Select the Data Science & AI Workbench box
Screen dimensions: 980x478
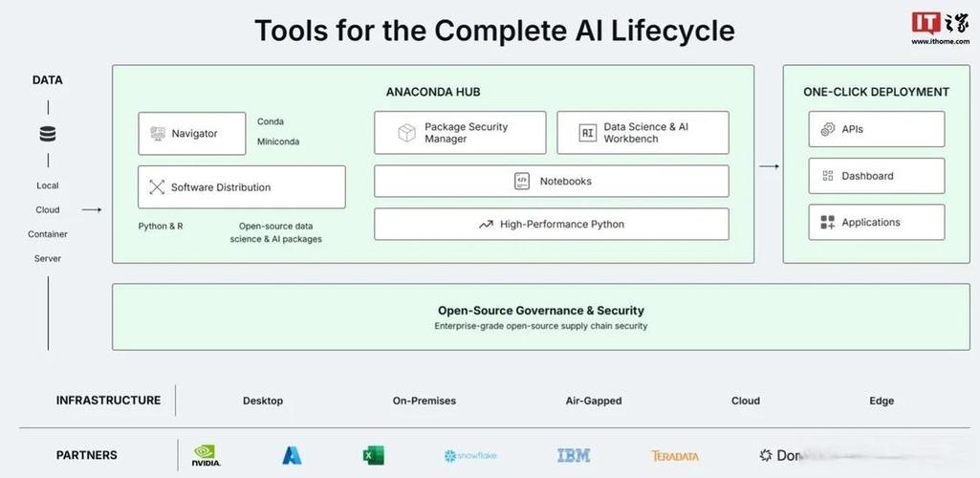[x=642, y=133]
